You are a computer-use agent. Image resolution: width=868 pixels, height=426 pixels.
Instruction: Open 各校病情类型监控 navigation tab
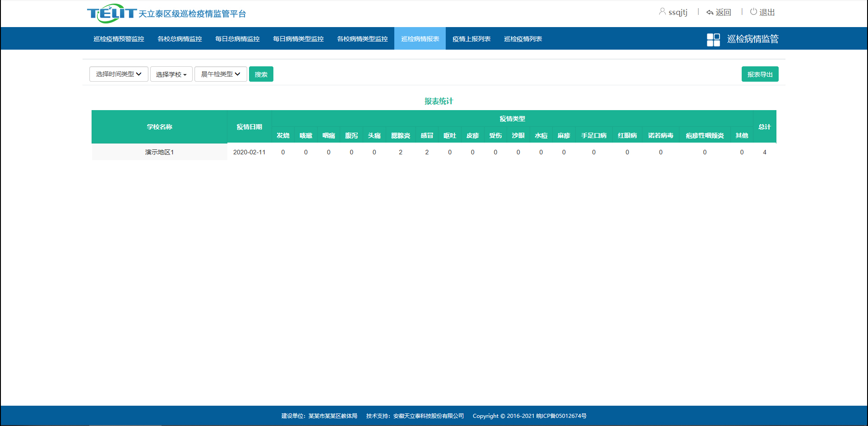coord(362,39)
